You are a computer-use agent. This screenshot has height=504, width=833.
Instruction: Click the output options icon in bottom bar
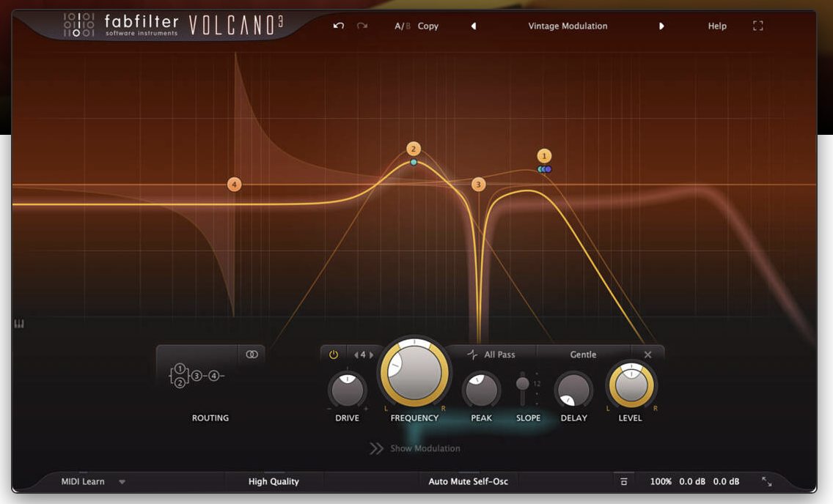click(624, 482)
